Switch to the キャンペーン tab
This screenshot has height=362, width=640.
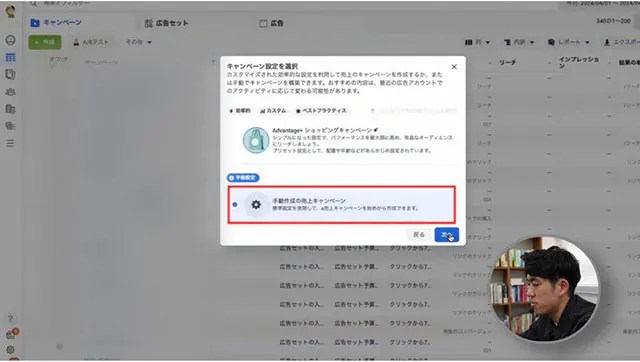pos(56,23)
